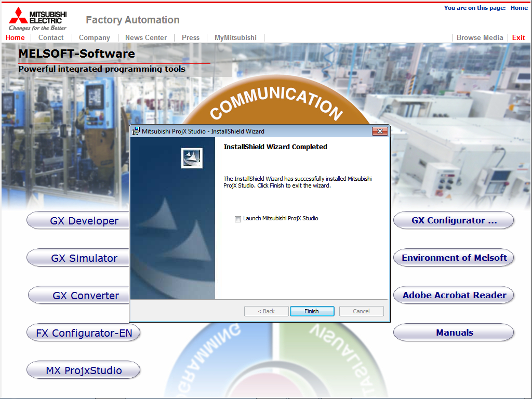Click Finish to exit the wizard

312,311
